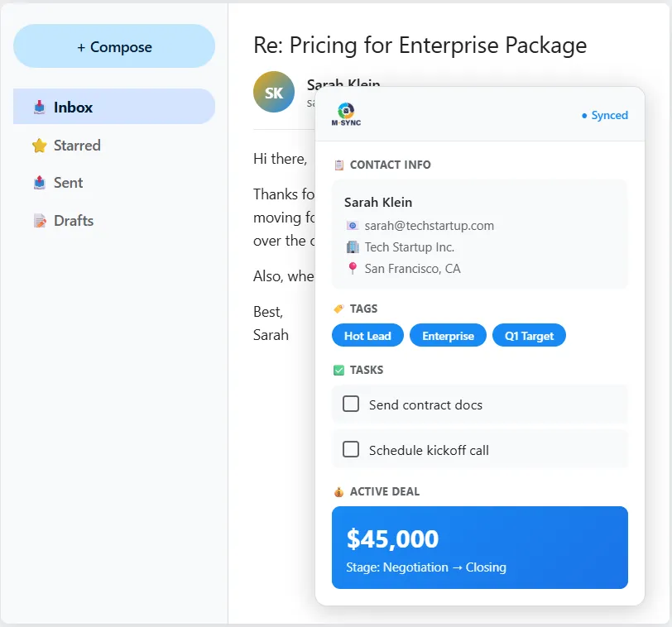
Task: Check the Send contract docs task
Action: point(351,404)
